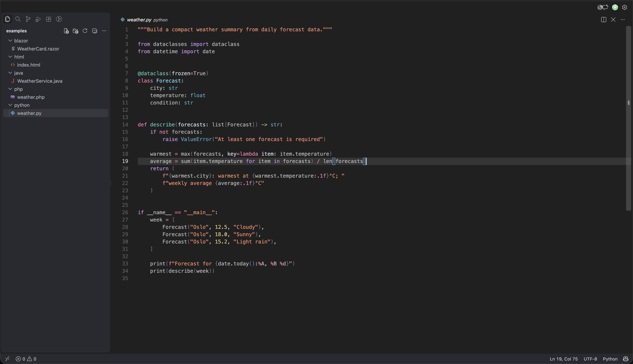633x364 pixels.
Task: Open the Explorer view in activity bar
Action: 8,19
